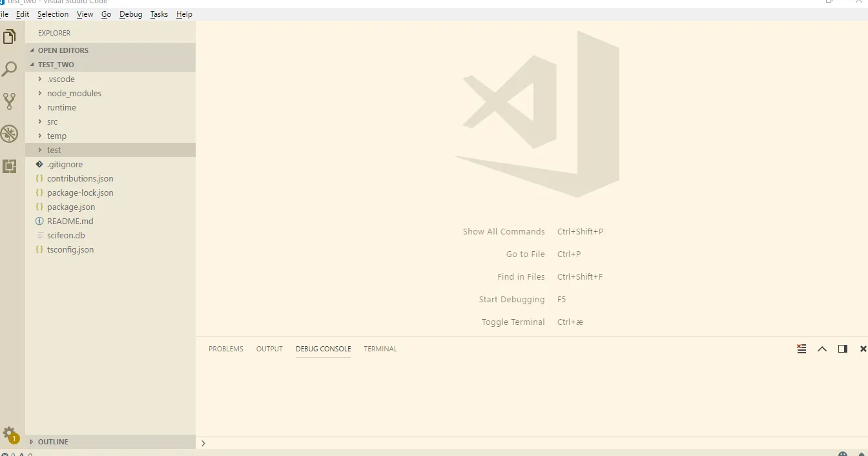Clear the debug console output
Screen dimensions: 868x456
(801, 349)
